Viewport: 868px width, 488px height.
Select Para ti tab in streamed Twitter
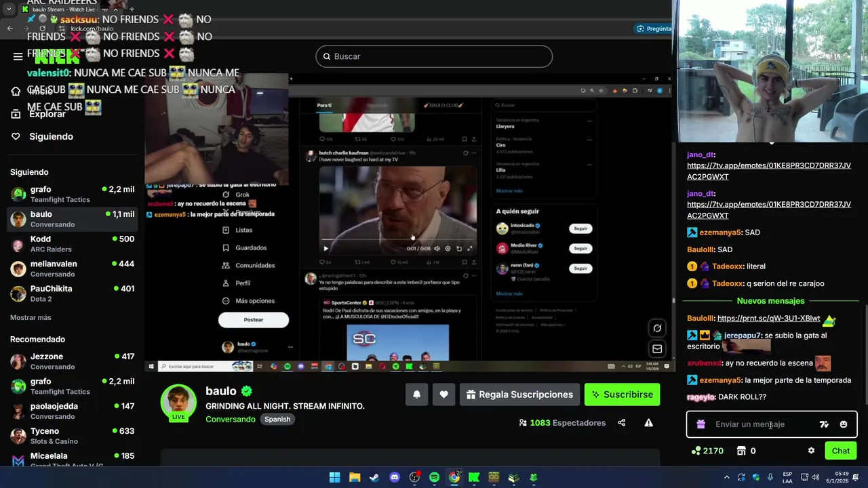pyautogui.click(x=324, y=105)
